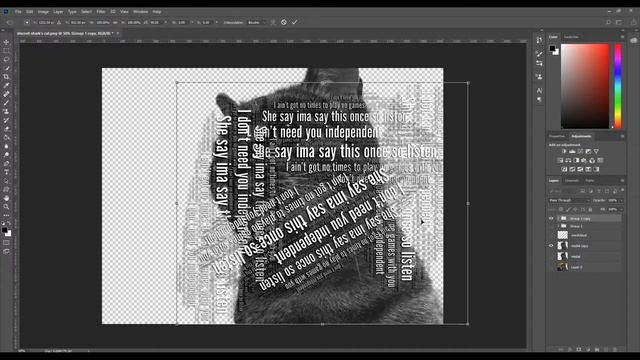This screenshot has height=360, width=640.
Task: Open the Image menu
Action: (43, 12)
